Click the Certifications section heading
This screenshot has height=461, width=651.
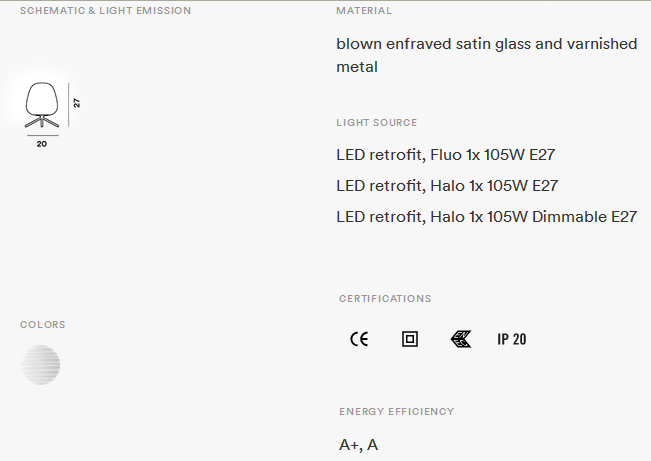385,299
